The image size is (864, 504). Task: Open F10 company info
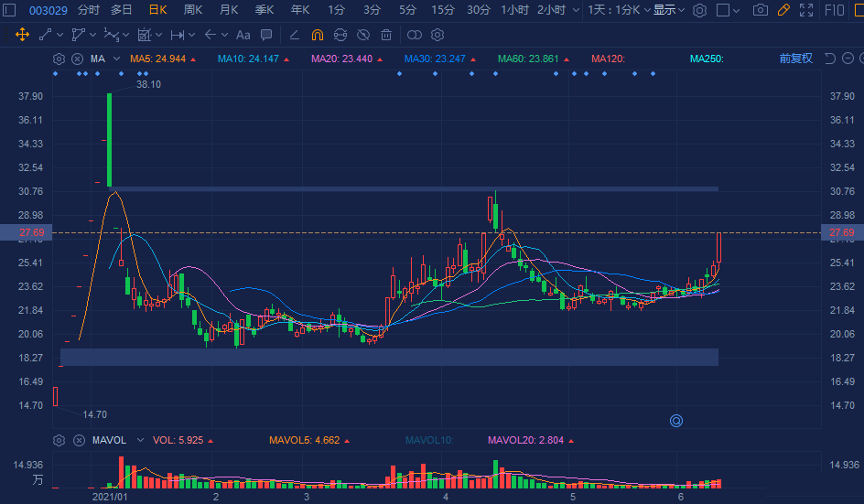pos(835,10)
